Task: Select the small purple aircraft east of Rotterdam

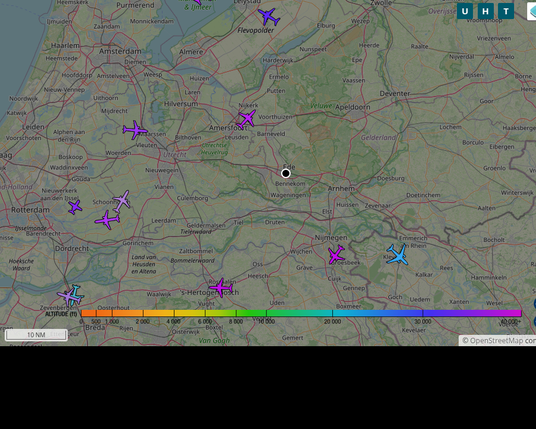Action: (x=75, y=207)
